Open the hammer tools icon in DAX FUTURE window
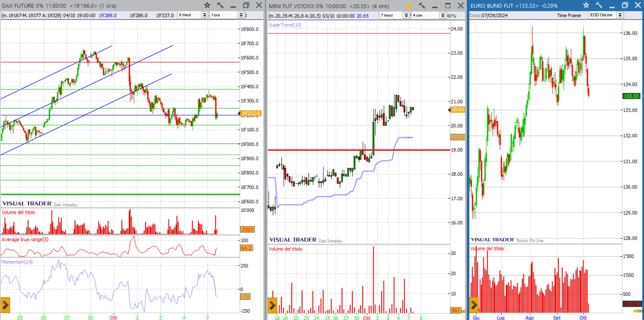 point(220,5)
